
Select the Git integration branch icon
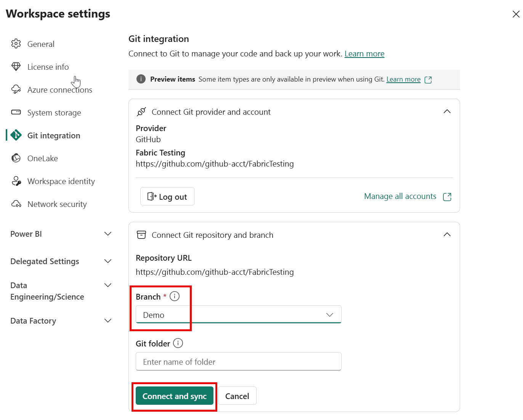(x=16, y=135)
